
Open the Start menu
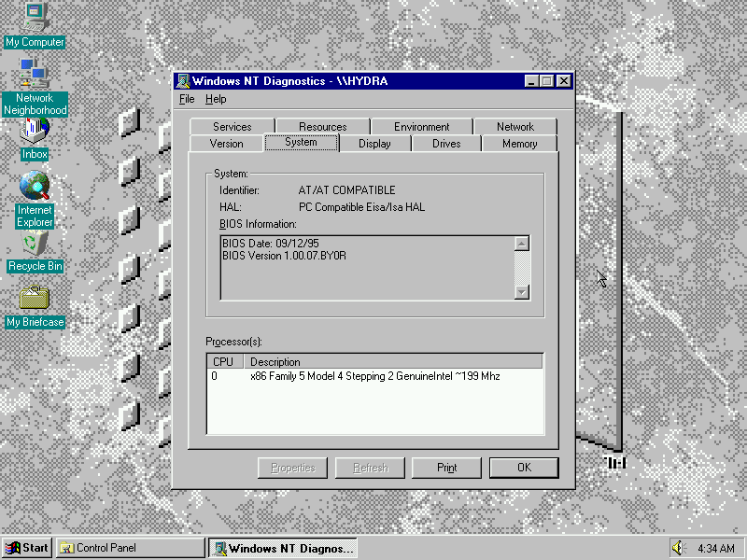[27, 548]
